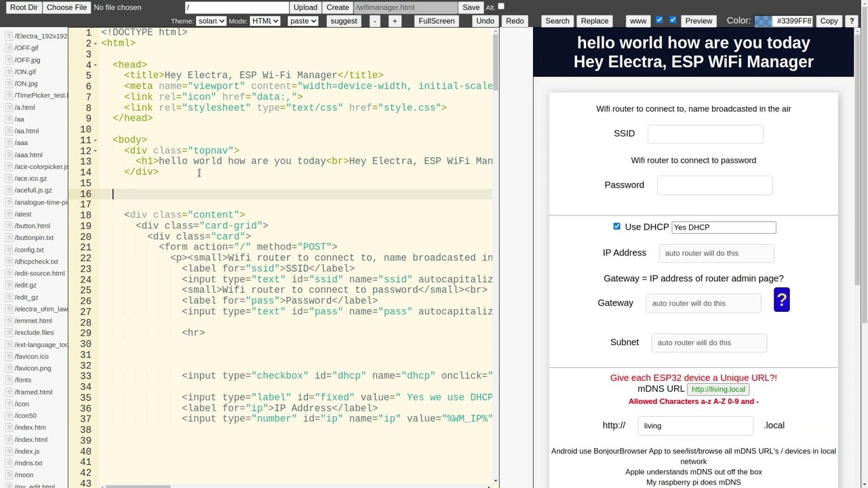868x488 pixels.
Task: Open /icon50 in the file list
Action: pyautogui.click(x=26, y=415)
